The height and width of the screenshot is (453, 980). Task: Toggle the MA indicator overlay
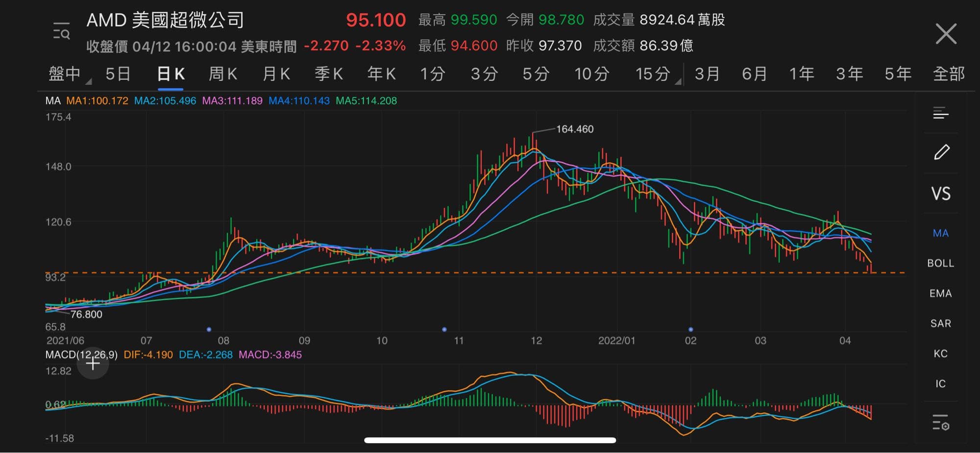point(940,233)
